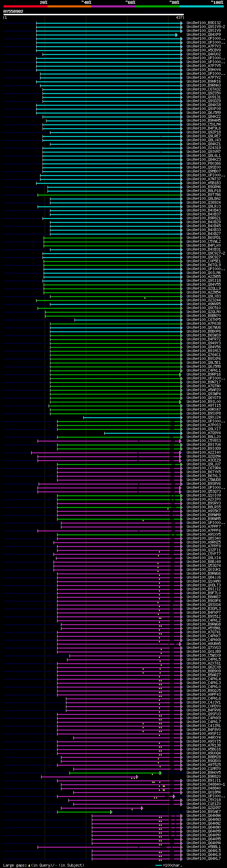227x868 pixels.
Task: Follow the UniRef100_Q6J5M9 link
Action: 204,113
